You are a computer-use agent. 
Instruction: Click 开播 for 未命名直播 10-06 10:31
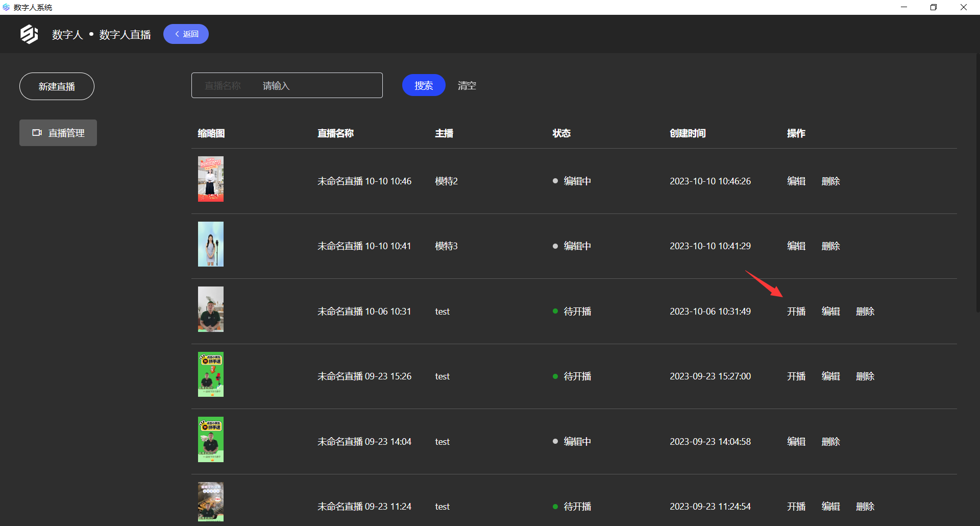(796, 312)
